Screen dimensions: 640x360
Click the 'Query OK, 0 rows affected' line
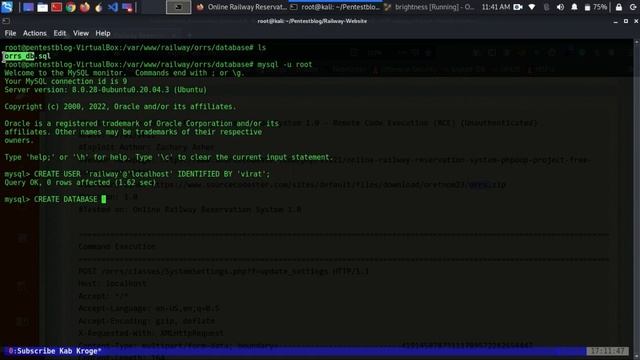coord(80,182)
